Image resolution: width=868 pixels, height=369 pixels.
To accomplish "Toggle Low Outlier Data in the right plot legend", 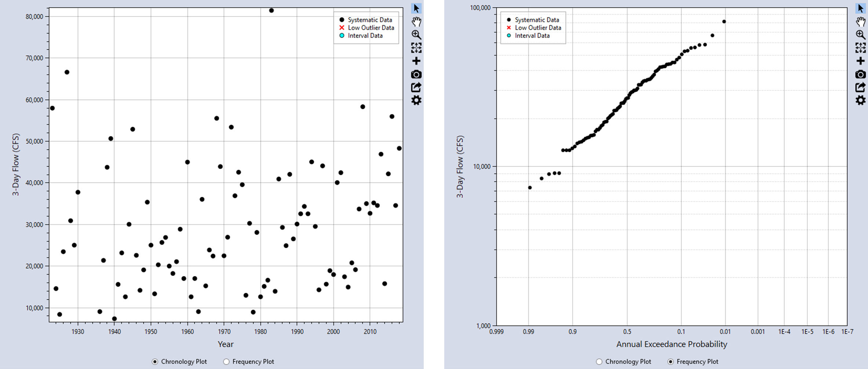I will point(538,27).
